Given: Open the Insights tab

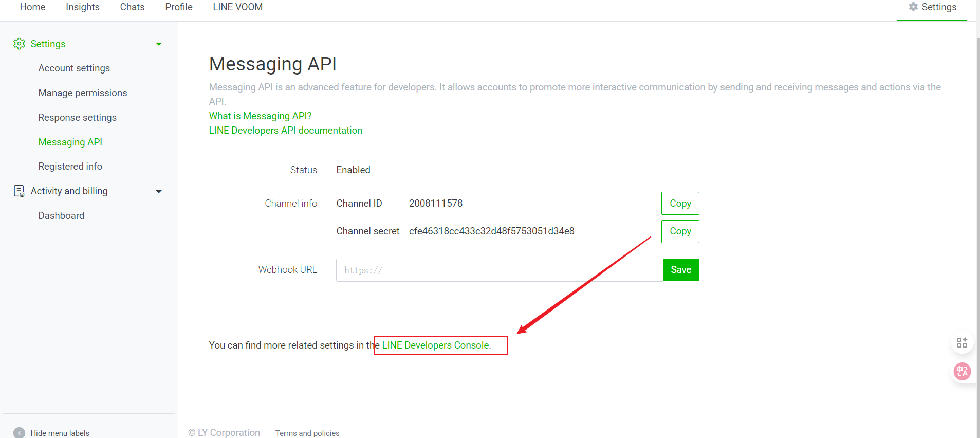Looking at the screenshot, I should click(83, 7).
